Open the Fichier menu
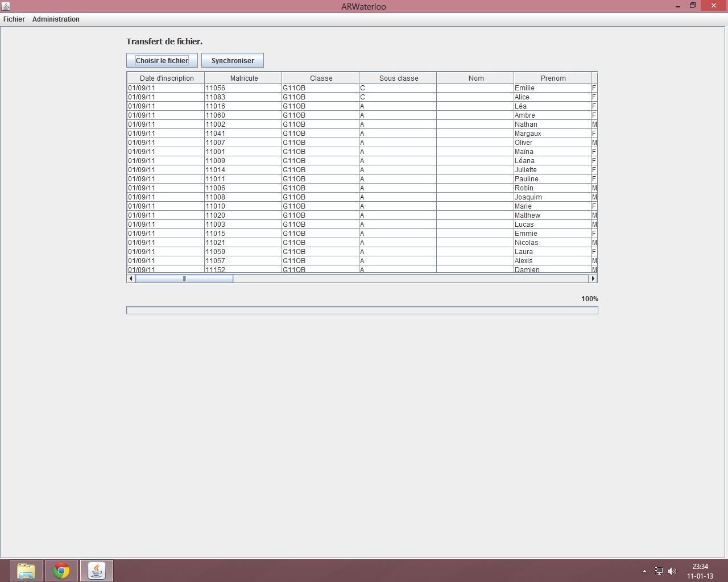This screenshot has width=728, height=582. [14, 19]
